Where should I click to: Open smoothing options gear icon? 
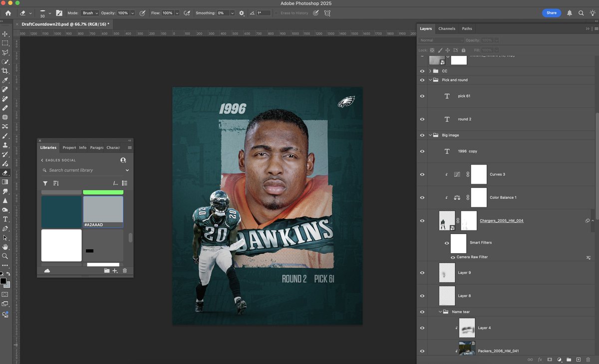[x=242, y=13]
